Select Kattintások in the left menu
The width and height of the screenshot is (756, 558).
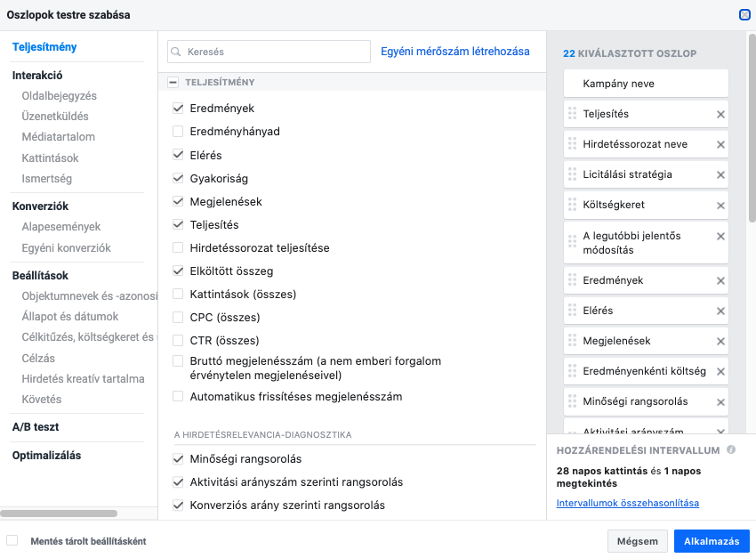click(x=50, y=158)
